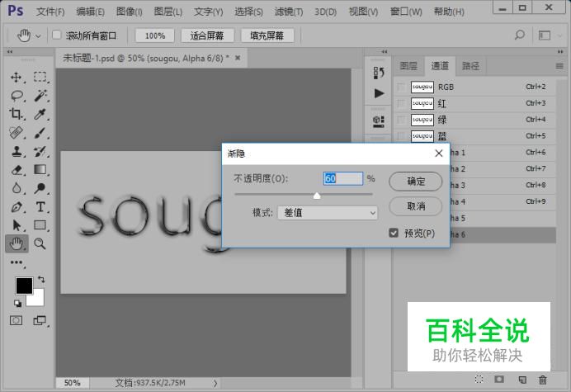Select the Gradient tool
Image resolution: width=571 pixels, height=392 pixels.
tap(40, 170)
